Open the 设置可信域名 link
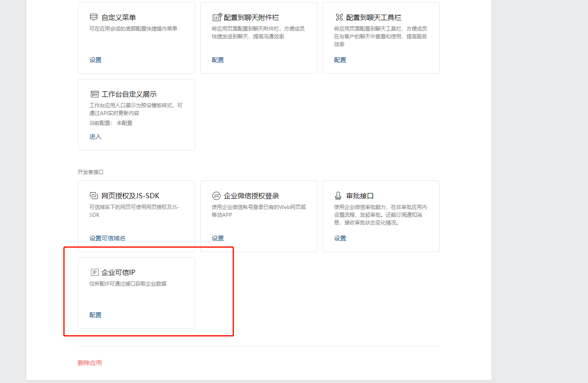The width and height of the screenshot is (588, 383). point(108,238)
